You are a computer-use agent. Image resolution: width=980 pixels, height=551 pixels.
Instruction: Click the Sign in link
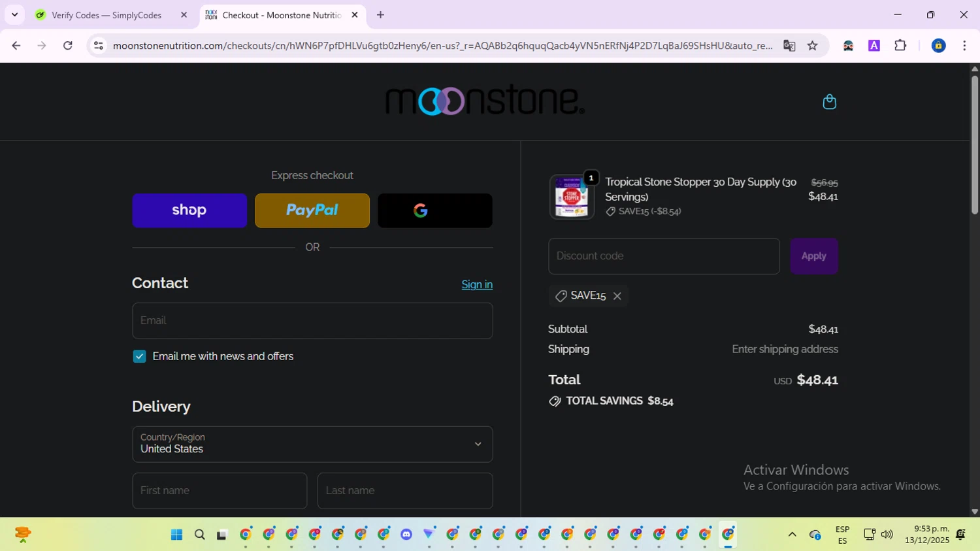click(477, 284)
